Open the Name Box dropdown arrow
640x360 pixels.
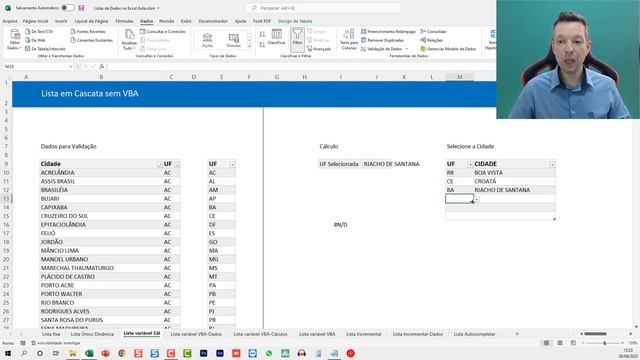click(71, 66)
